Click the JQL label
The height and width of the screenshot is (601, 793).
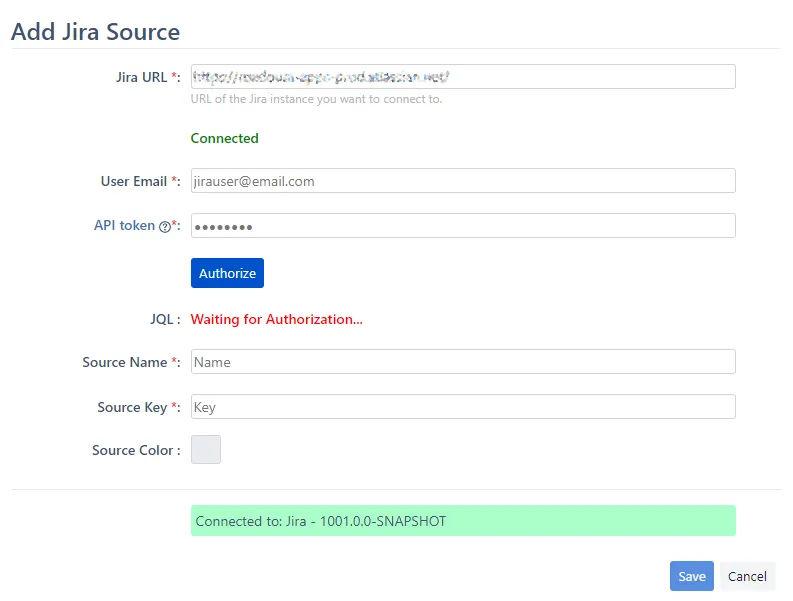click(165, 319)
